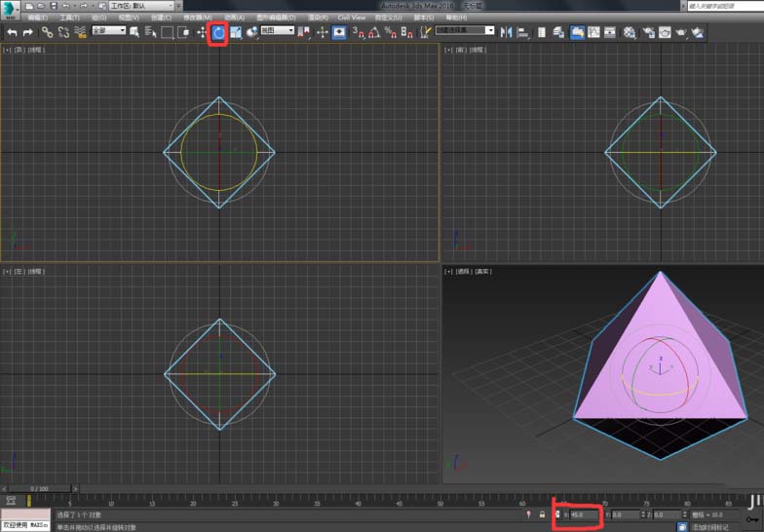Toggle Window/Crossing selection mode
The image size is (764, 532).
coord(183,33)
